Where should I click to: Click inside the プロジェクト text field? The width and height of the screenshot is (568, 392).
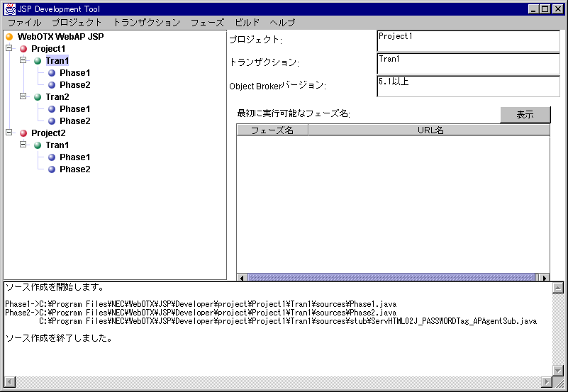463,41
